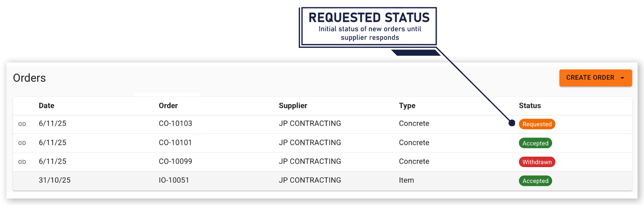Click the orange Requested status badge

(537, 124)
